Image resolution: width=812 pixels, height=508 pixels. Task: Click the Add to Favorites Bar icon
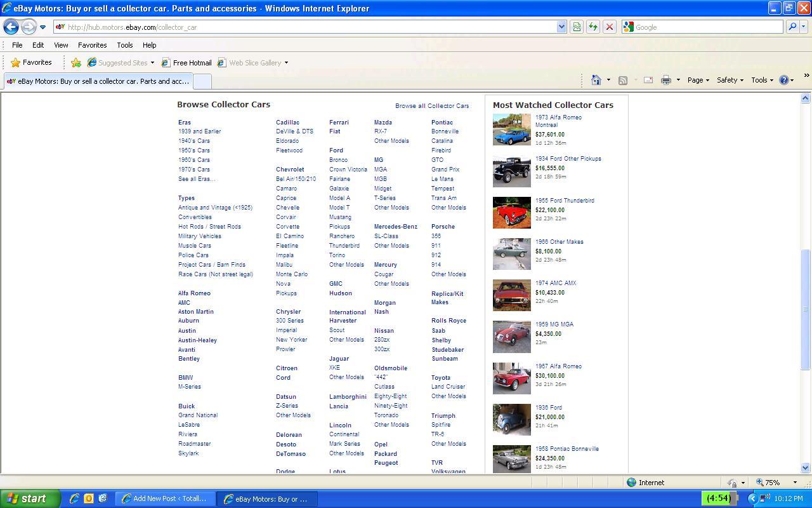pyautogui.click(x=76, y=63)
